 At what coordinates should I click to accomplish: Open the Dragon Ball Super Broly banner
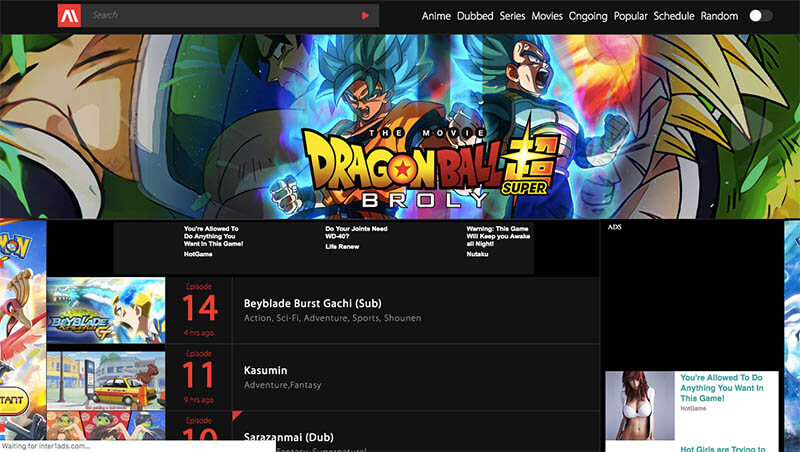click(x=400, y=127)
